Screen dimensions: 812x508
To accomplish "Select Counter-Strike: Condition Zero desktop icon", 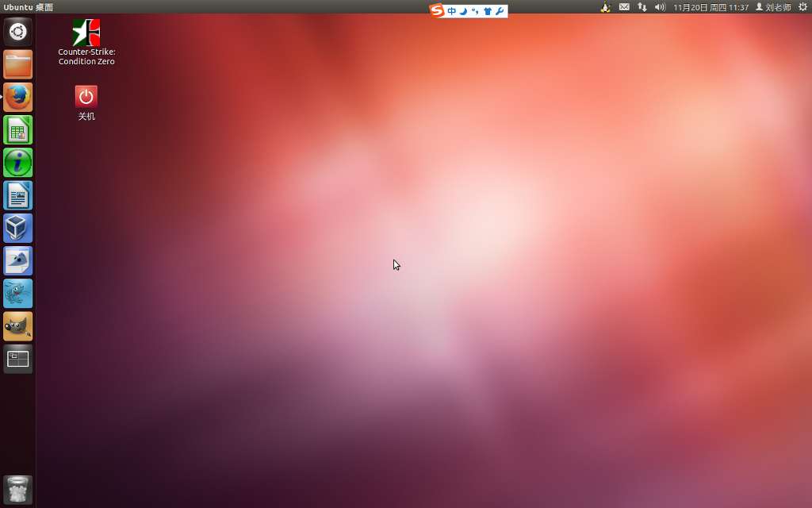I will click(86, 43).
